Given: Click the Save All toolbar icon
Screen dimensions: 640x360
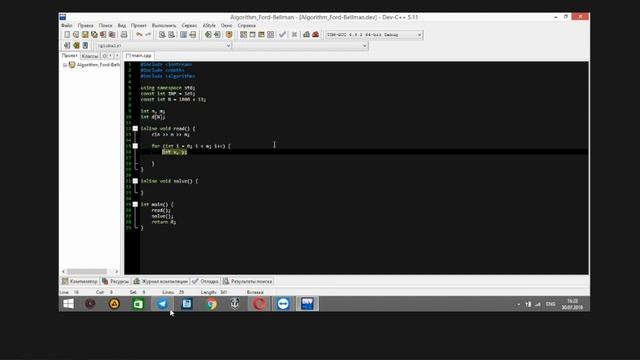Looking at the screenshot, I should click(94, 35).
